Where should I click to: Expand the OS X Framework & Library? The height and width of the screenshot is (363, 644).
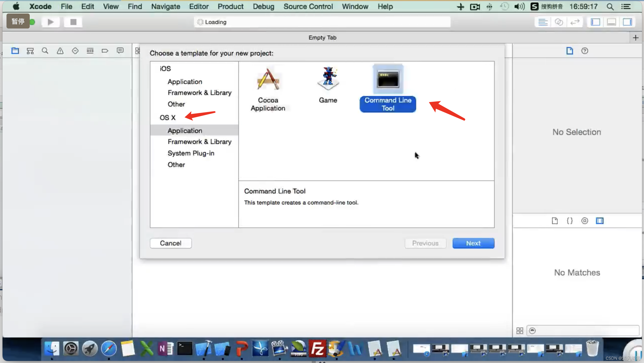click(199, 141)
